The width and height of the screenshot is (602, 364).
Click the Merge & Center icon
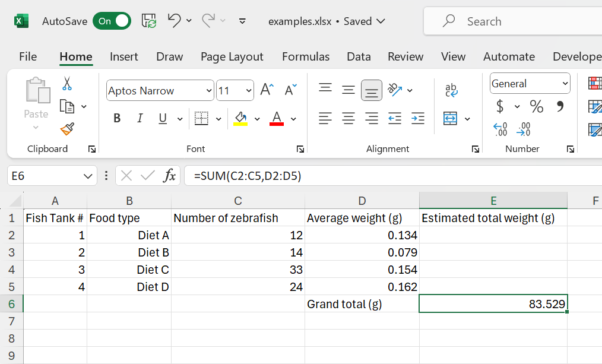point(451,119)
